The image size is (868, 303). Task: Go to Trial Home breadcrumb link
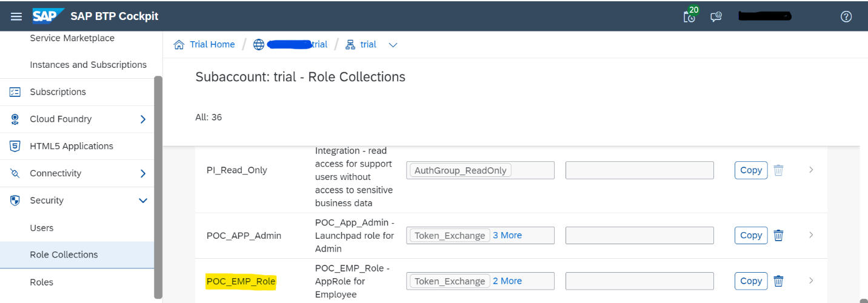212,44
